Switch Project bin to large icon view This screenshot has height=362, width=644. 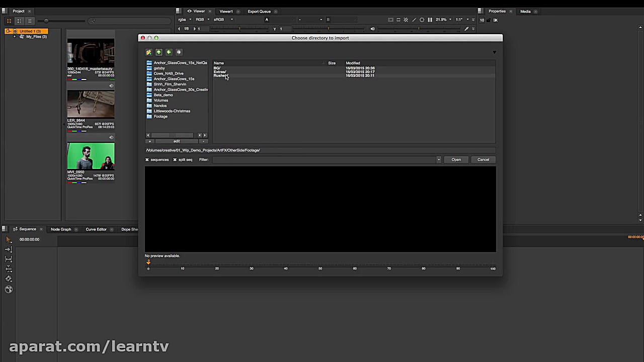(9, 21)
